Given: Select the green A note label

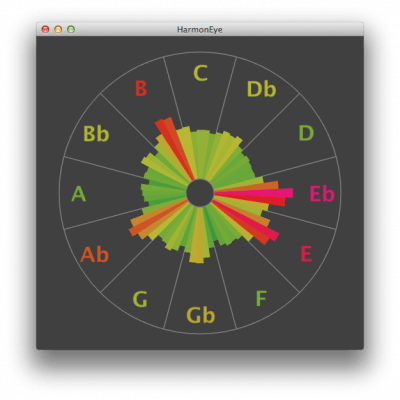Looking at the screenshot, I should pos(79,194).
